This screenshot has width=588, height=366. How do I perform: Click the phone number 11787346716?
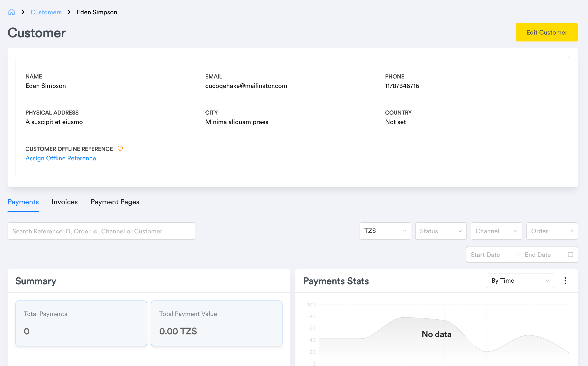[x=402, y=86]
